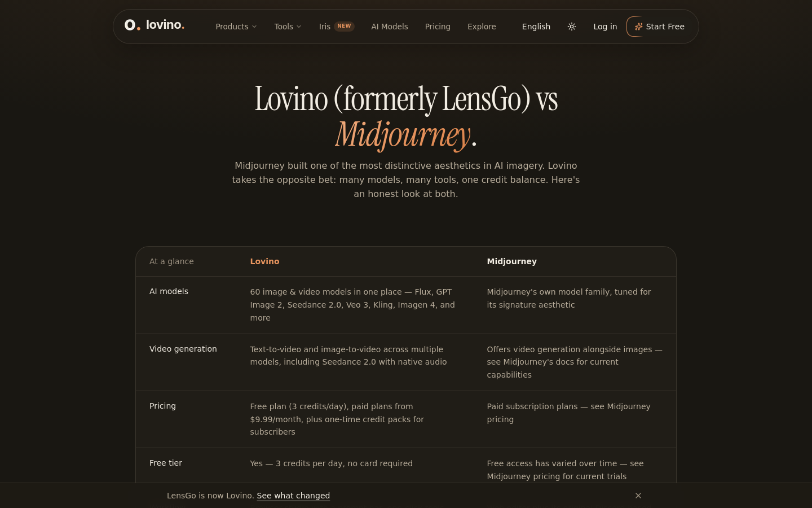Click the Start Free button
This screenshot has height=508, width=812.
click(660, 27)
